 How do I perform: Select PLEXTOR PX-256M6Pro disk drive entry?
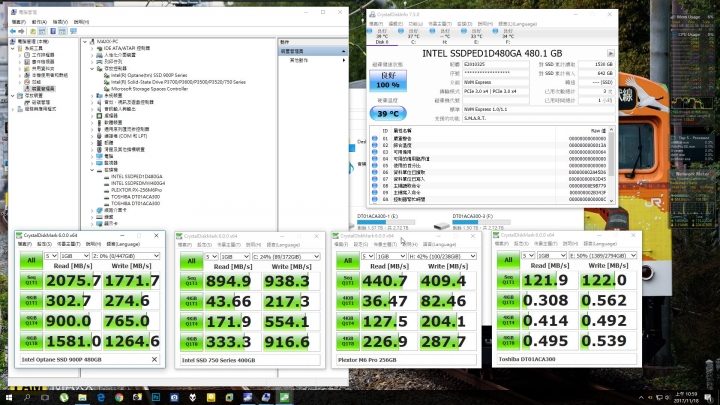(136, 190)
